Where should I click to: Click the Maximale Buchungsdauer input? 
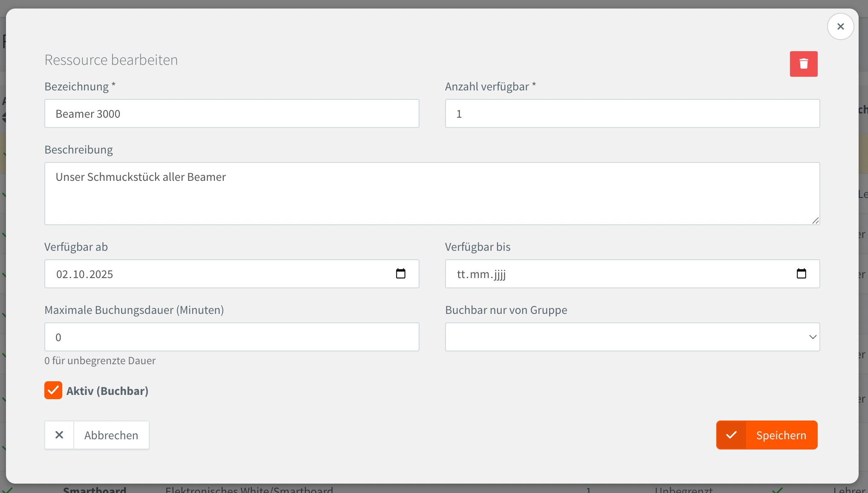tap(231, 337)
